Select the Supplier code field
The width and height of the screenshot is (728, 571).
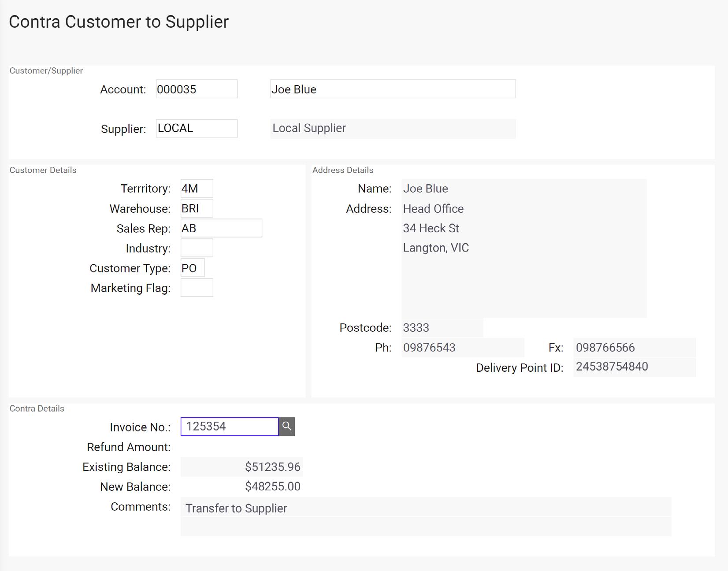(x=197, y=129)
